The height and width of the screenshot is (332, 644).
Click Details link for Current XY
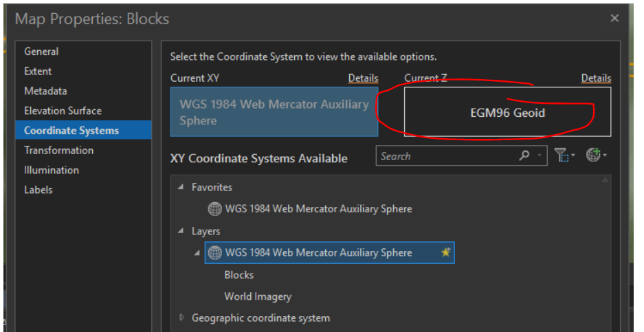tap(363, 78)
